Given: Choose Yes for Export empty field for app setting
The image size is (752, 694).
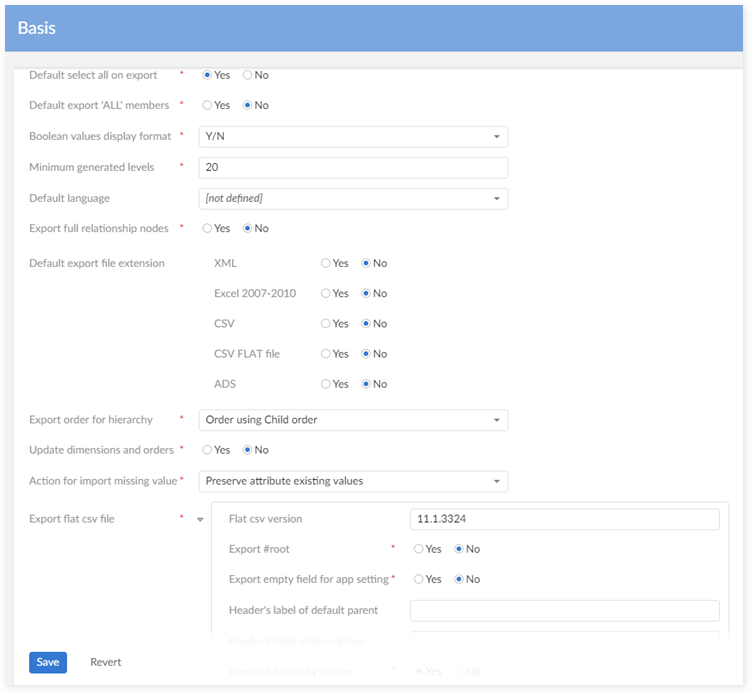Looking at the screenshot, I should point(419,579).
